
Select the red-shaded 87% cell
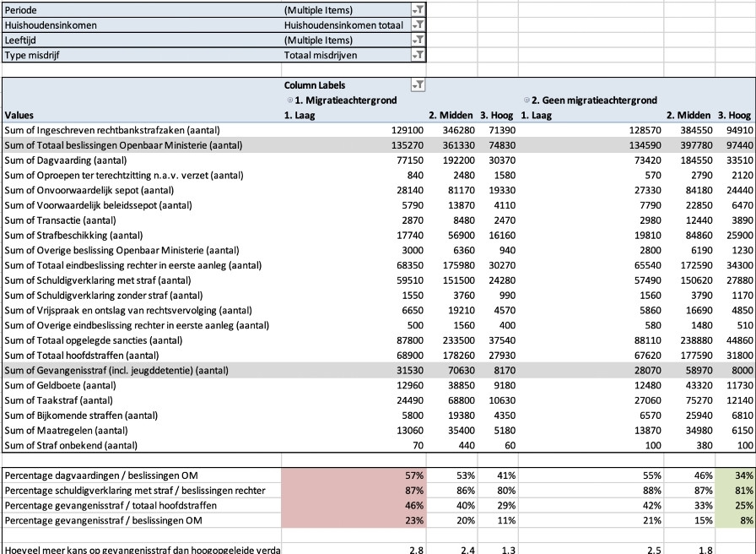click(x=354, y=491)
